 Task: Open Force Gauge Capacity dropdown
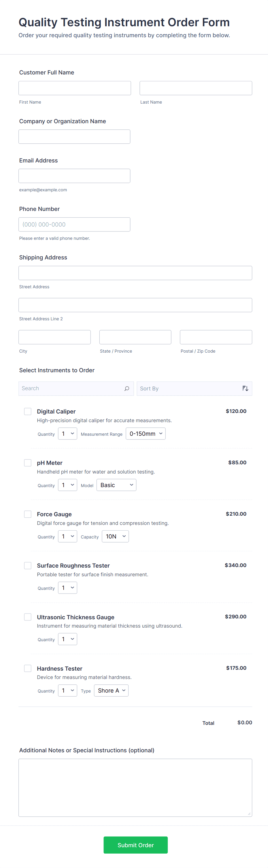coord(115,536)
